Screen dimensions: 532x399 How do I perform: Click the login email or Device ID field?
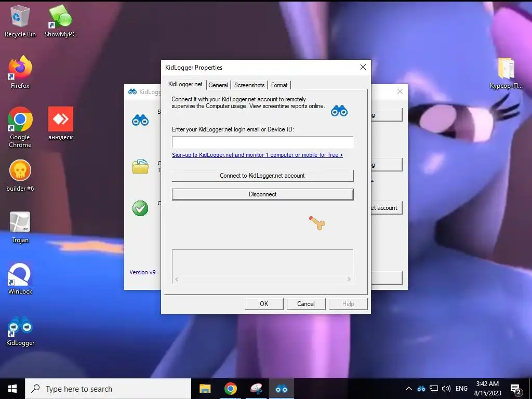[x=262, y=142]
